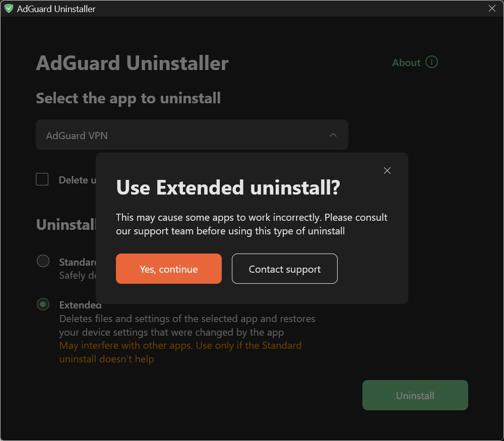Click the chevron arrow in the app selector
Screen dimensions: 504x441
pos(333,135)
